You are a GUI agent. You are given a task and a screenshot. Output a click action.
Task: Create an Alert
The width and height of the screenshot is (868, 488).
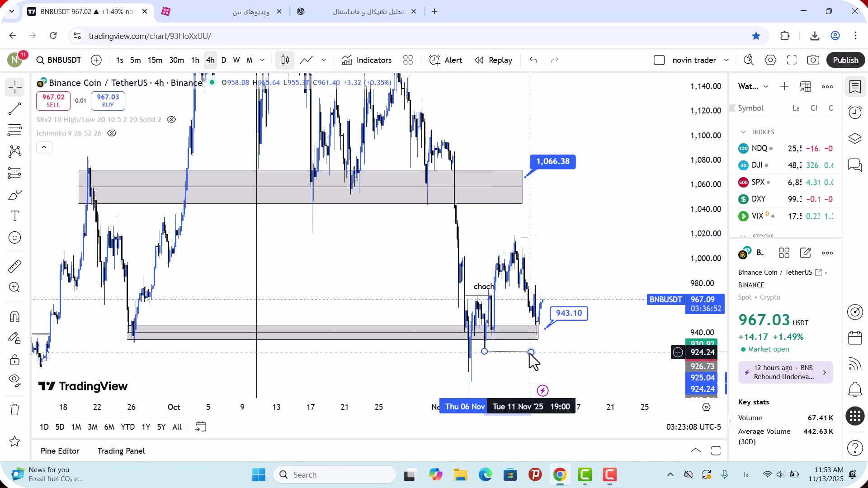446,60
